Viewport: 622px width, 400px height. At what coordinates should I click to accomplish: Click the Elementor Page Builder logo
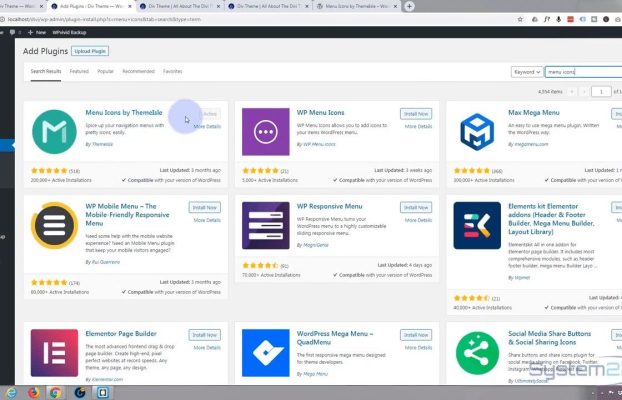(x=54, y=353)
